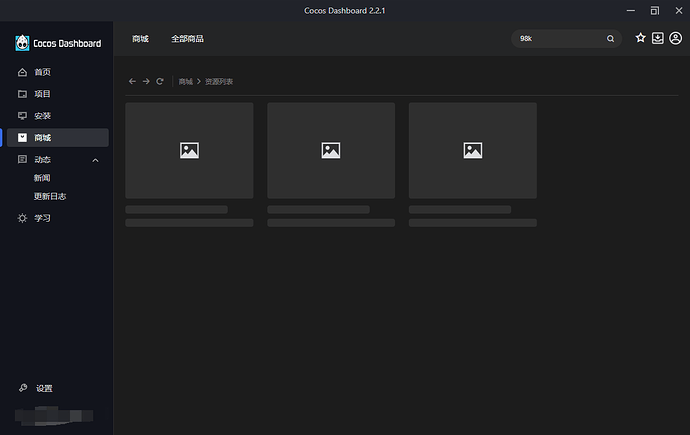Open 更新日志 changelog page

50,196
